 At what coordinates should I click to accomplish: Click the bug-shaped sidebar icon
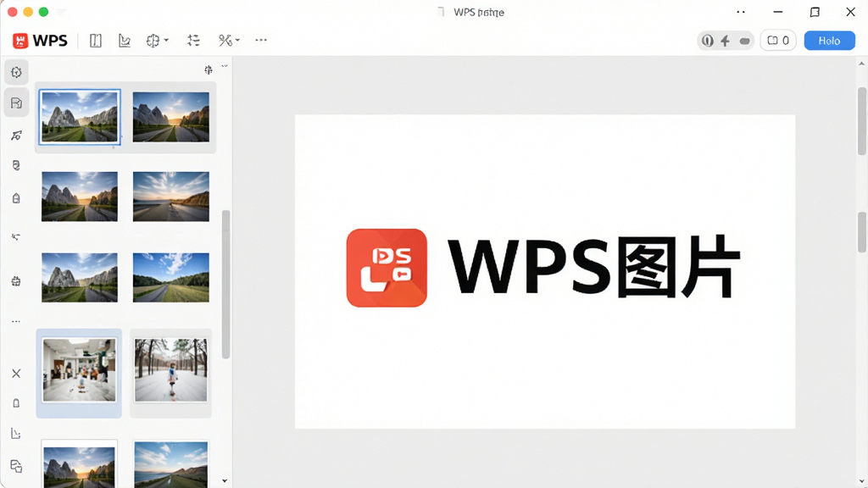point(16,281)
